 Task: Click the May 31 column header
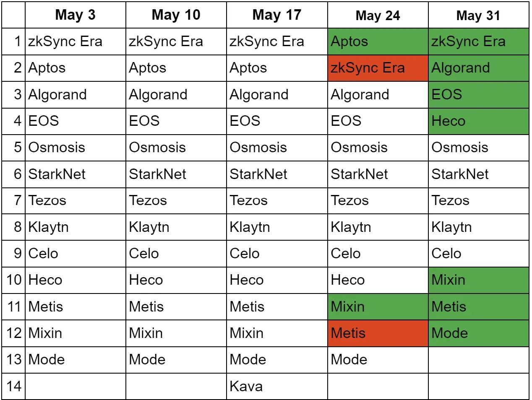[x=478, y=16]
